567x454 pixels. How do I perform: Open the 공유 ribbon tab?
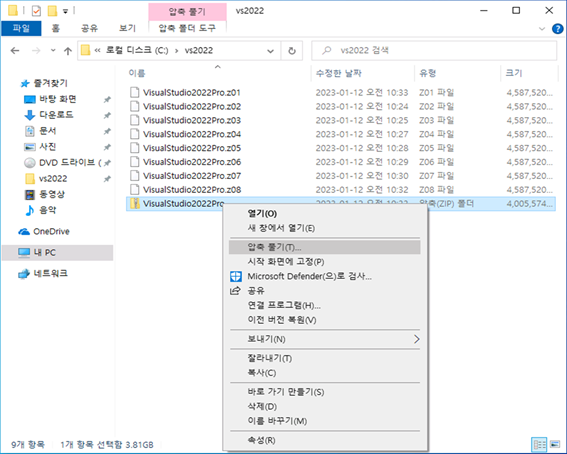89,28
